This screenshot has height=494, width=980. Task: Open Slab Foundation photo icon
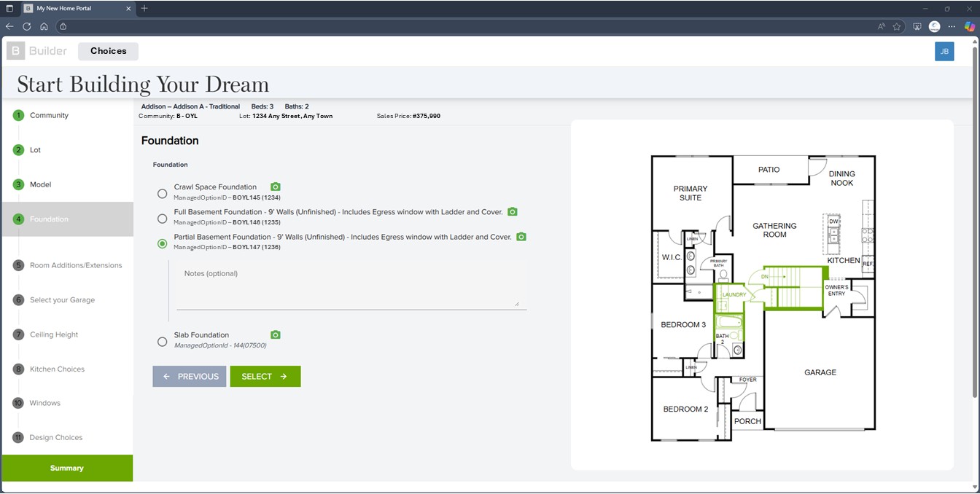(276, 335)
